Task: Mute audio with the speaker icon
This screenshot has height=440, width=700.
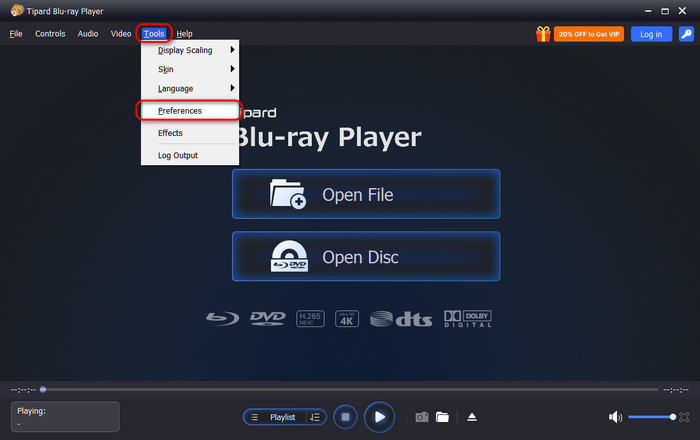Action: 615,417
